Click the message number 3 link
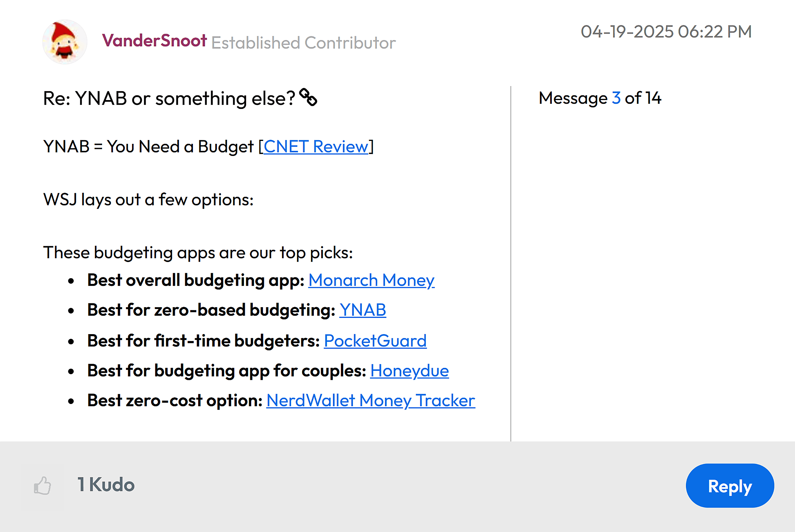This screenshot has width=795, height=532. pyautogui.click(x=616, y=98)
